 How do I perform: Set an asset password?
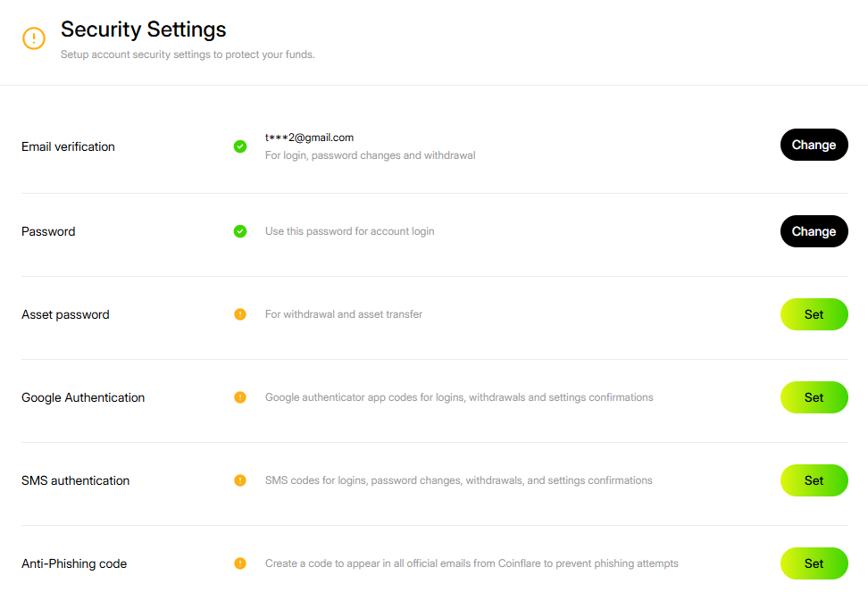814,314
